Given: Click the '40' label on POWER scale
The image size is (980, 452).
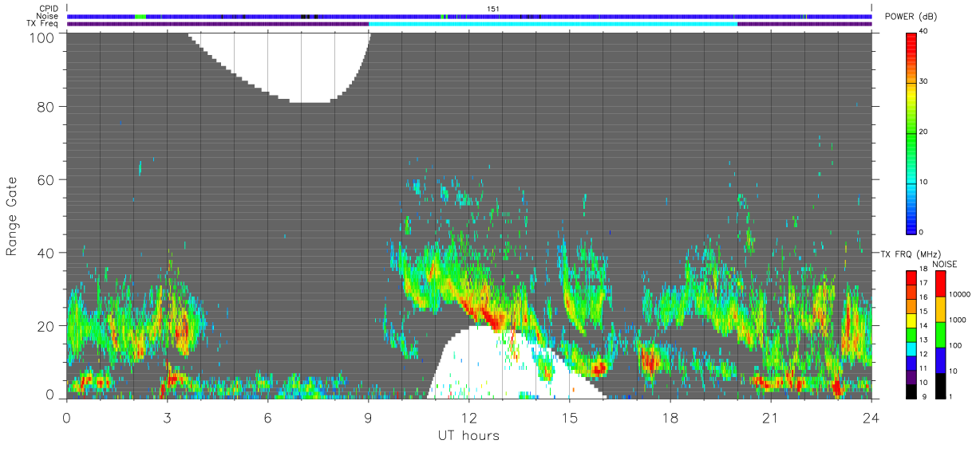Looking at the screenshot, I should (x=924, y=32).
